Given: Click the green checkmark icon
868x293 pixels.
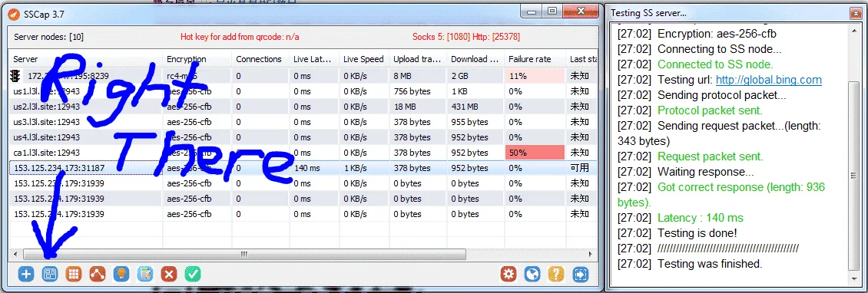Looking at the screenshot, I should tap(193, 273).
